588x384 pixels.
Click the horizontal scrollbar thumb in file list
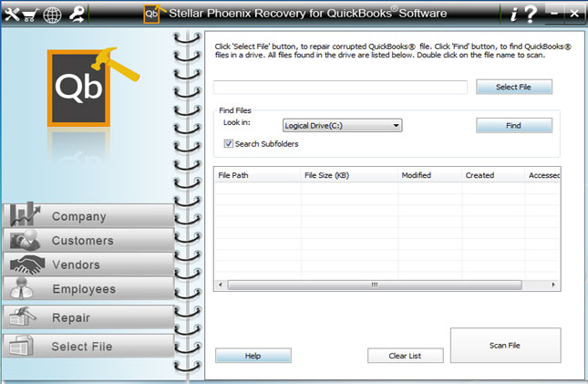tap(375, 285)
